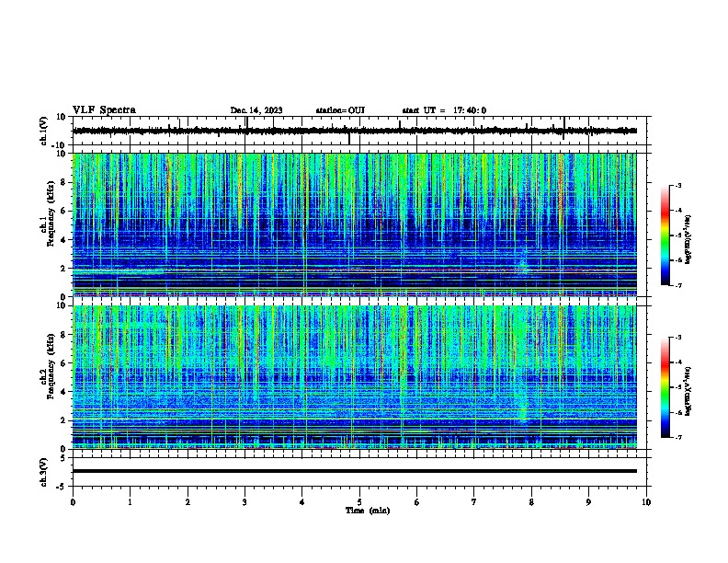Image resolution: width=728 pixels, height=563 pixels.
Task: Click the "4" kHz tick on ch.1 frequency axis
Action: coord(64,240)
